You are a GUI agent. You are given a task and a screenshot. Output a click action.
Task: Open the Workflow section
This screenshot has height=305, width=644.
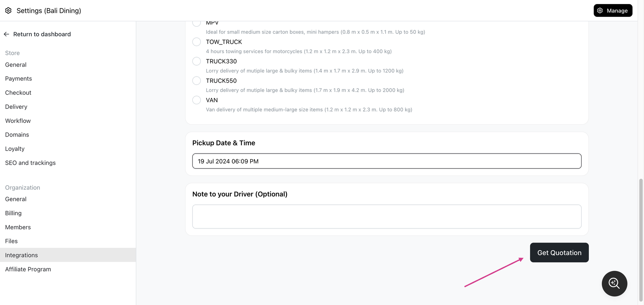pyautogui.click(x=18, y=121)
